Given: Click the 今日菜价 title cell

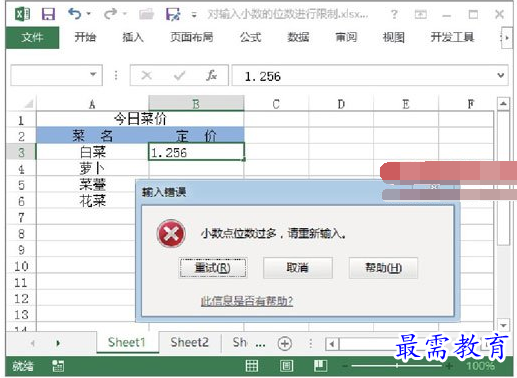Looking at the screenshot, I should [x=140, y=119].
